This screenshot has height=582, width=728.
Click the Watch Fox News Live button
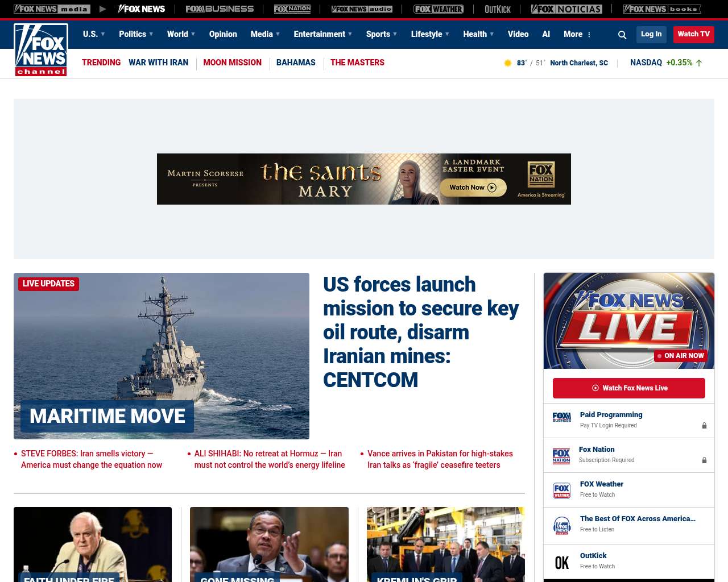(x=629, y=388)
